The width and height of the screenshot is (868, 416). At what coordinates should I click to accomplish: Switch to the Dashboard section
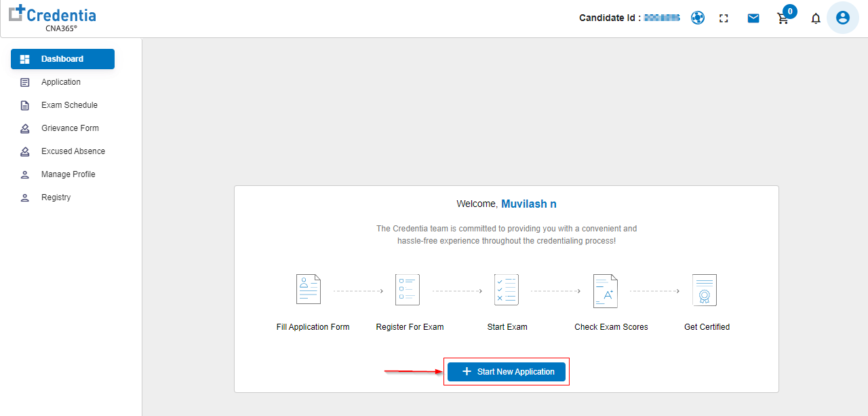(x=62, y=59)
